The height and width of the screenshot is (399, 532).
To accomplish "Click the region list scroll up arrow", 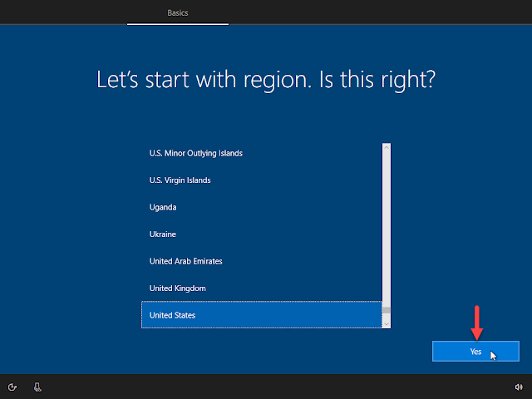I will tap(386, 147).
